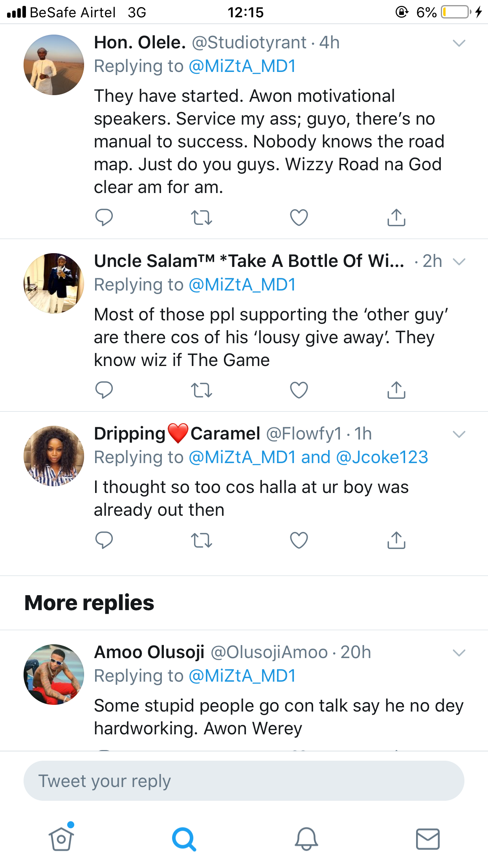
Task: Like Dripping Caramel's tweet
Action: click(x=299, y=540)
